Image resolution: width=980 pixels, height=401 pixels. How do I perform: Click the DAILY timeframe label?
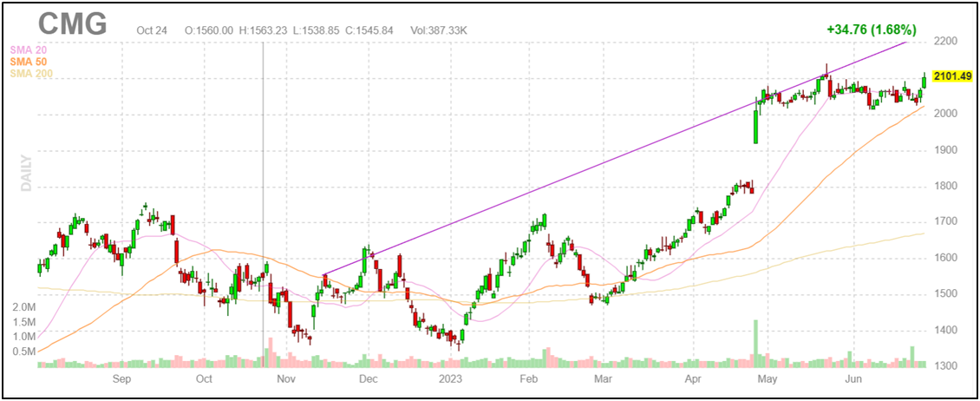pyautogui.click(x=26, y=174)
